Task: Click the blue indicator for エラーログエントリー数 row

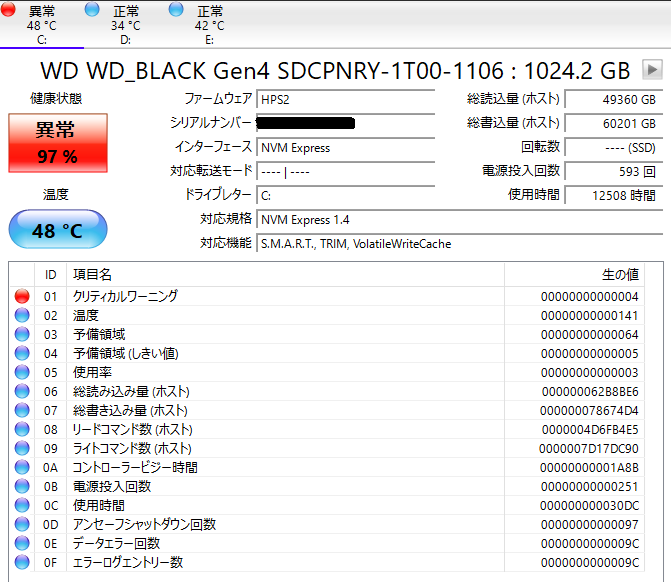Action: tap(22, 562)
